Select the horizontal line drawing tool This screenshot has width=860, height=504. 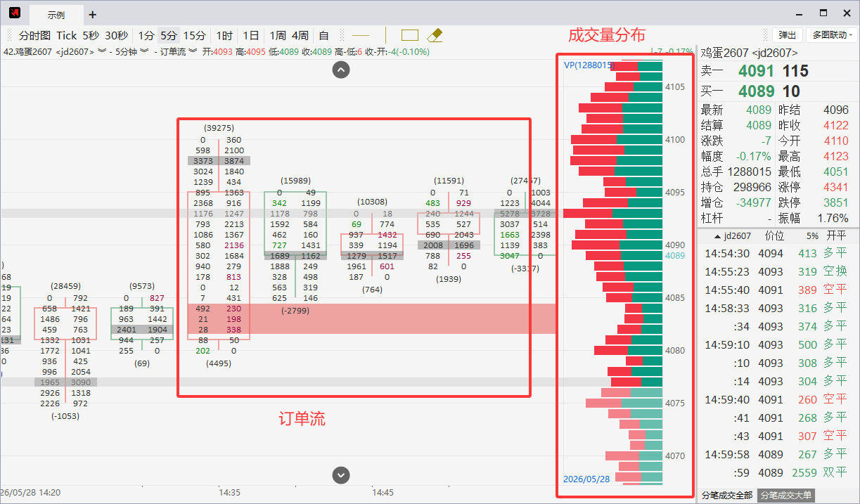tap(361, 35)
